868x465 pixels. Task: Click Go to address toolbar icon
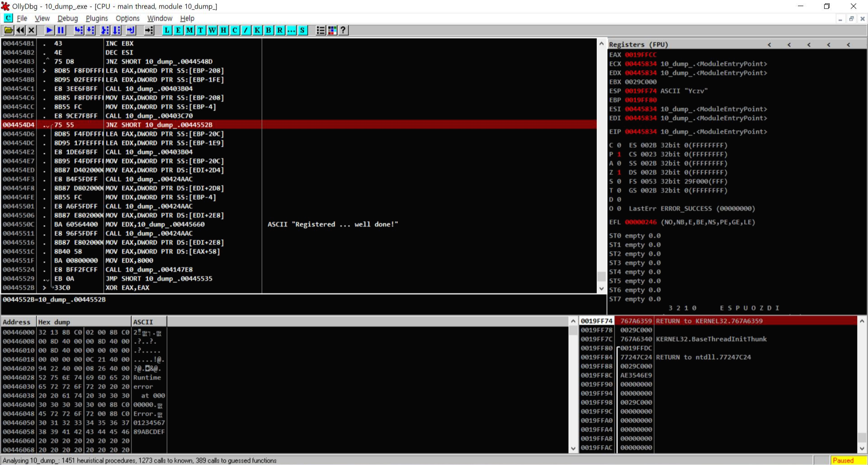point(149,30)
